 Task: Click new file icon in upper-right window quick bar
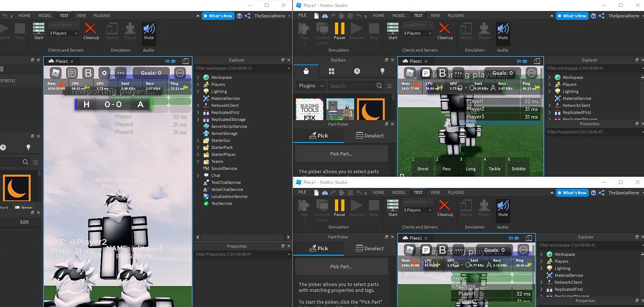pyautogui.click(x=317, y=15)
